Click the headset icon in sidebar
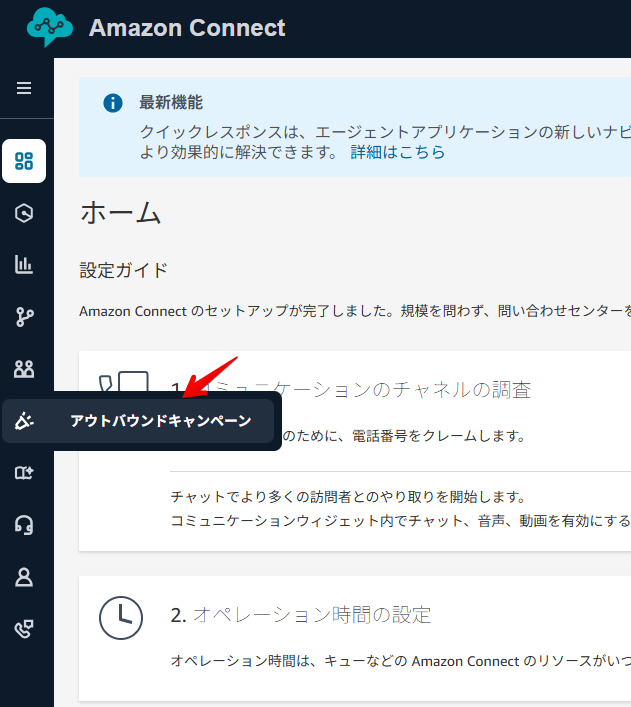 (24, 525)
